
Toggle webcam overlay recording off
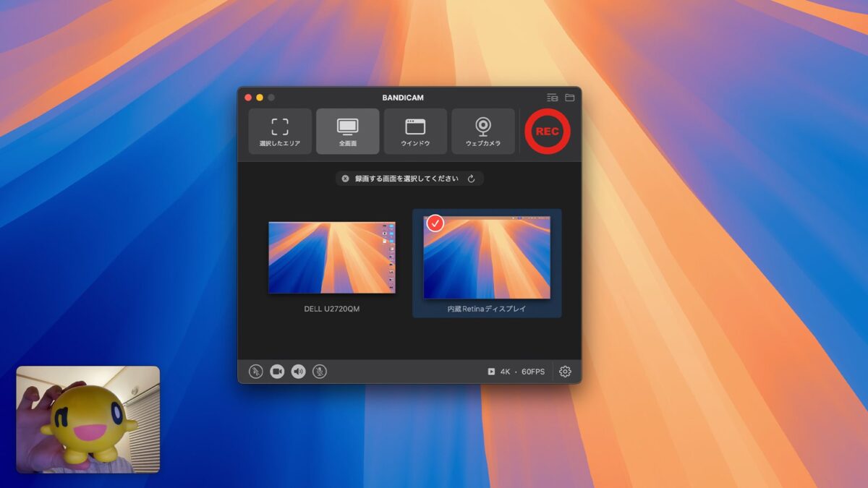pos(276,372)
